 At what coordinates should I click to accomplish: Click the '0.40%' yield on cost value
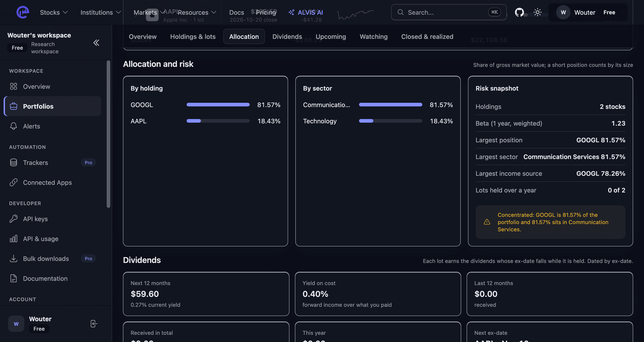315,294
